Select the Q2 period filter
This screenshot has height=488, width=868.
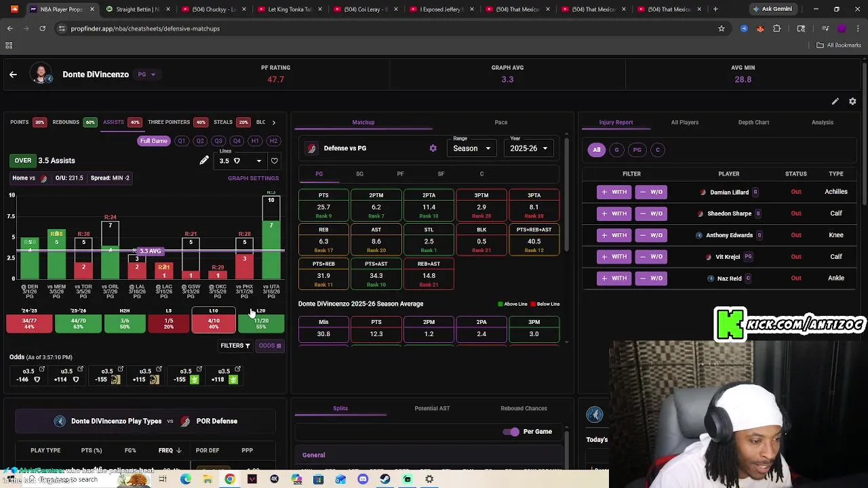tap(199, 141)
